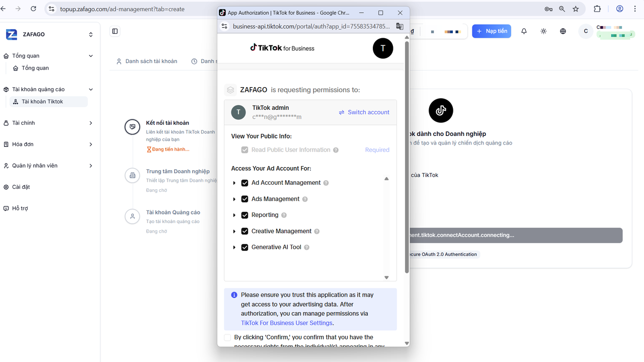Uncheck the Generative AI Tool permission
The height and width of the screenshot is (362, 644).
pyautogui.click(x=245, y=247)
